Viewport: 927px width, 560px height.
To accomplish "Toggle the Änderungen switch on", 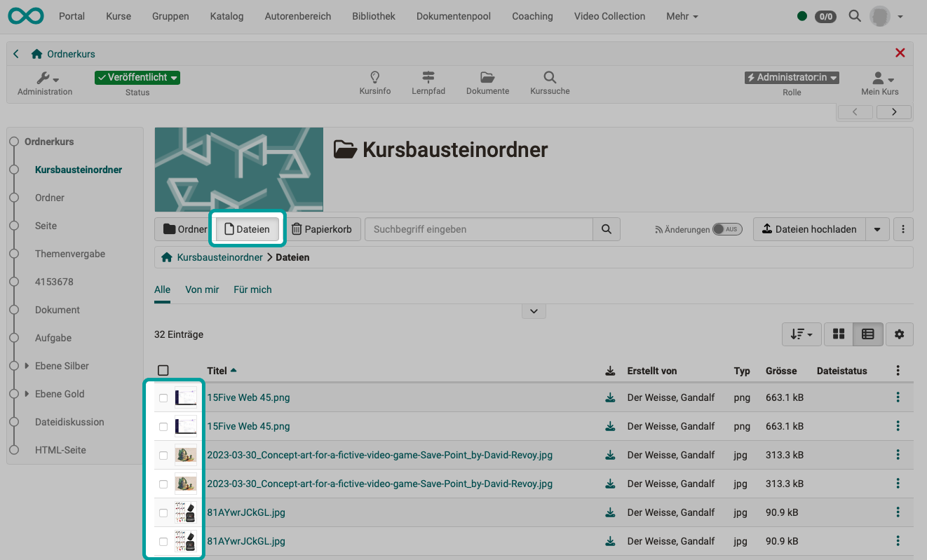I will coord(727,228).
